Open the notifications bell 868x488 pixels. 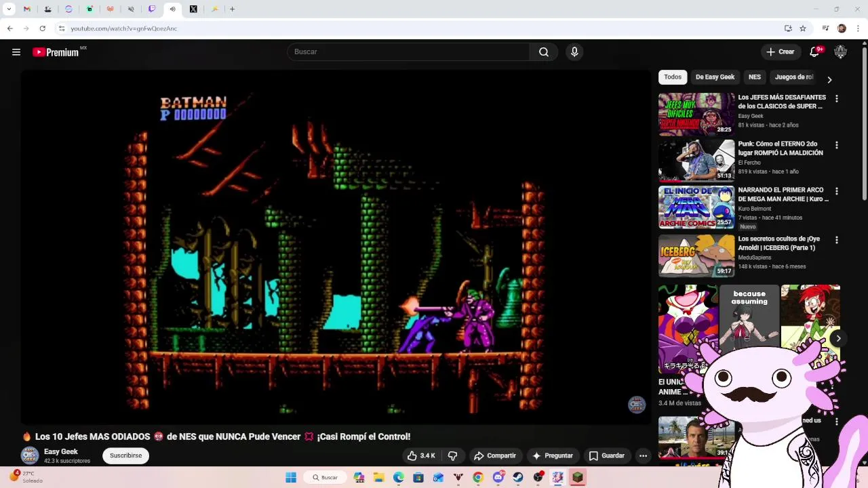click(816, 52)
